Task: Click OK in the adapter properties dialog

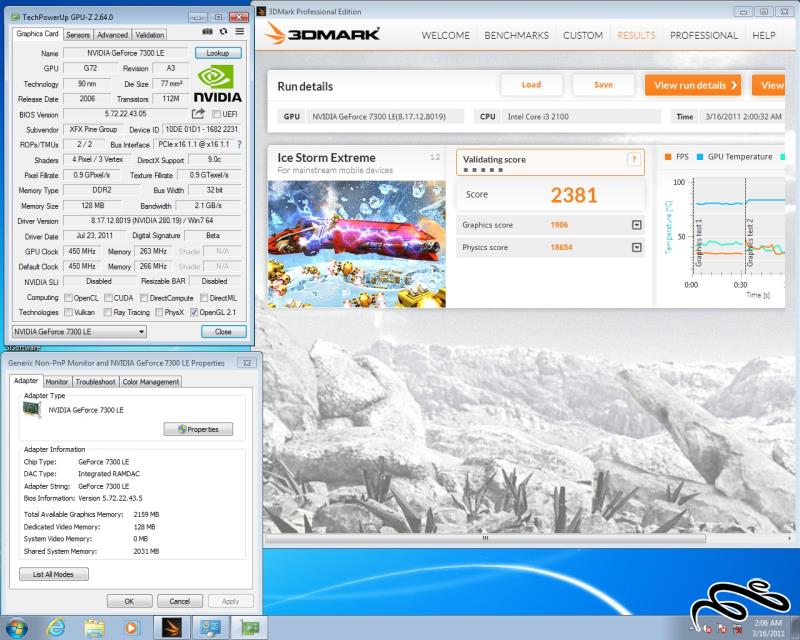Action: (x=130, y=601)
